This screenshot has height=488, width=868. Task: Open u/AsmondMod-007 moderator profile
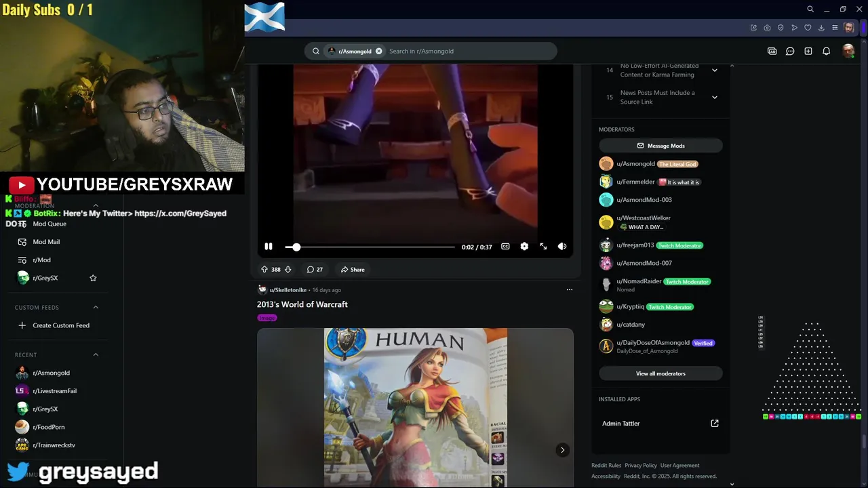pyautogui.click(x=644, y=263)
